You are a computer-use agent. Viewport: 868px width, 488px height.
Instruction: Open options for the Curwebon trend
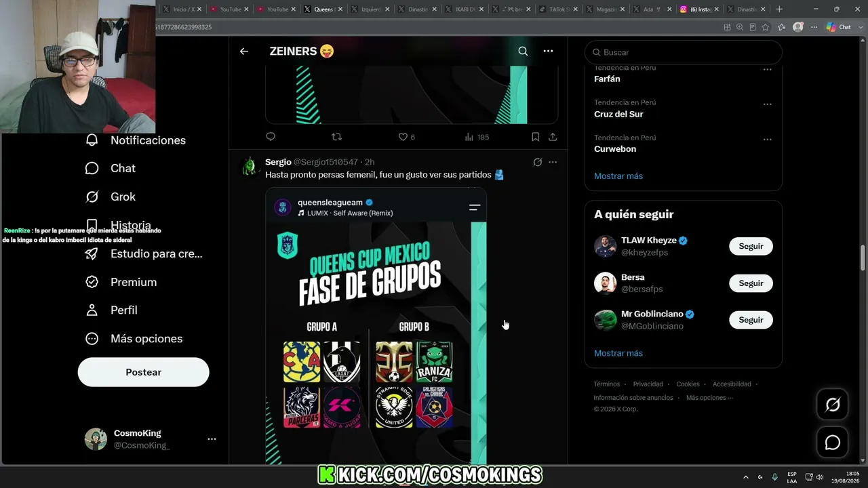768,140
